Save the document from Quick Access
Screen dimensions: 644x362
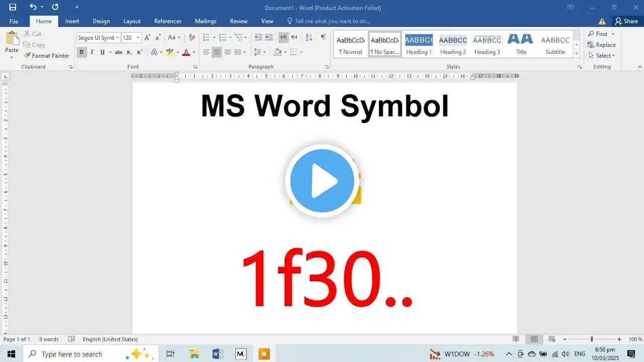pyautogui.click(x=13, y=7)
